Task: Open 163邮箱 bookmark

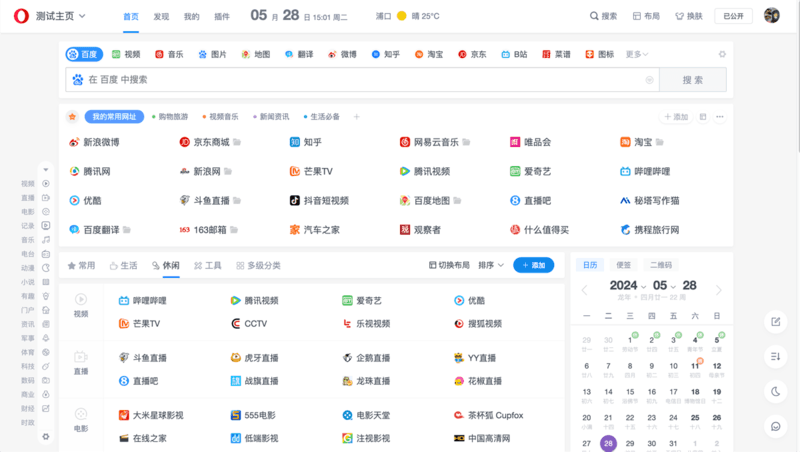Action: pyautogui.click(x=203, y=230)
